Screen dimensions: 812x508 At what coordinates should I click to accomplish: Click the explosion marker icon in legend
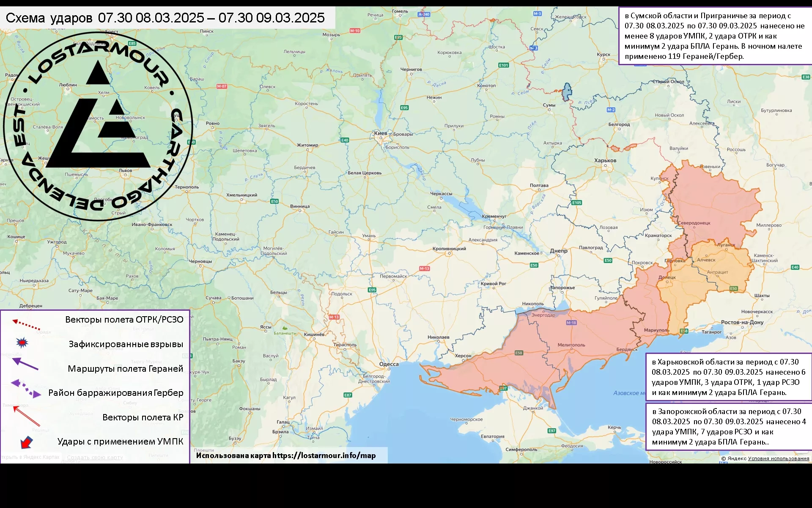(x=22, y=342)
